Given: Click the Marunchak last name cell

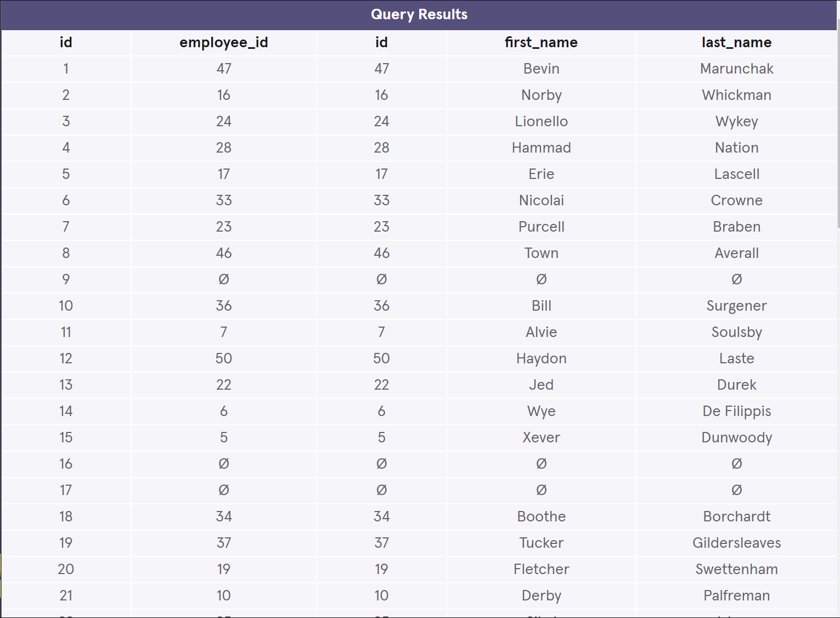Looking at the screenshot, I should (737, 69).
